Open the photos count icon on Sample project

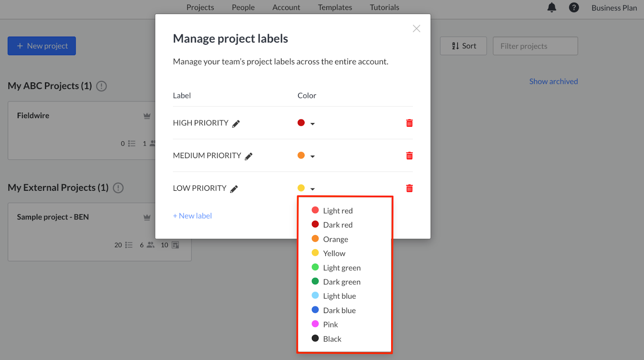pyautogui.click(x=175, y=245)
